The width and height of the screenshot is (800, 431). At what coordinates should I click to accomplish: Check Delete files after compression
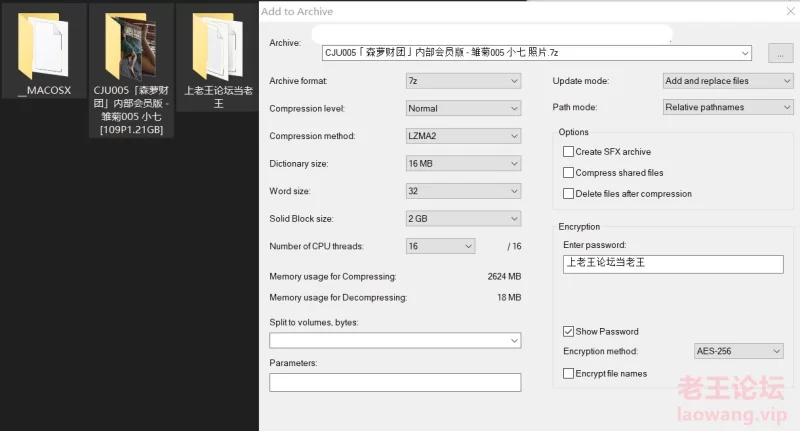click(x=569, y=194)
